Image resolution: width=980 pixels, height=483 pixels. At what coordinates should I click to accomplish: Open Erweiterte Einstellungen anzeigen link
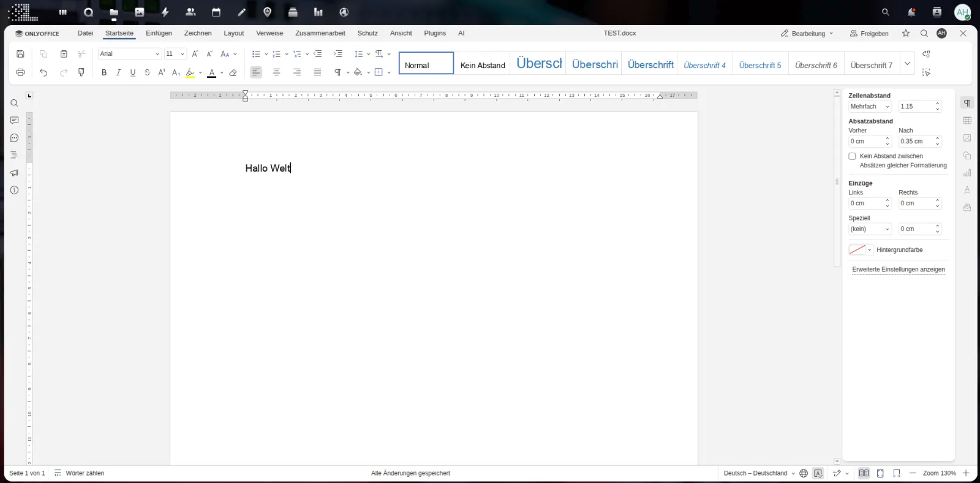click(x=899, y=270)
